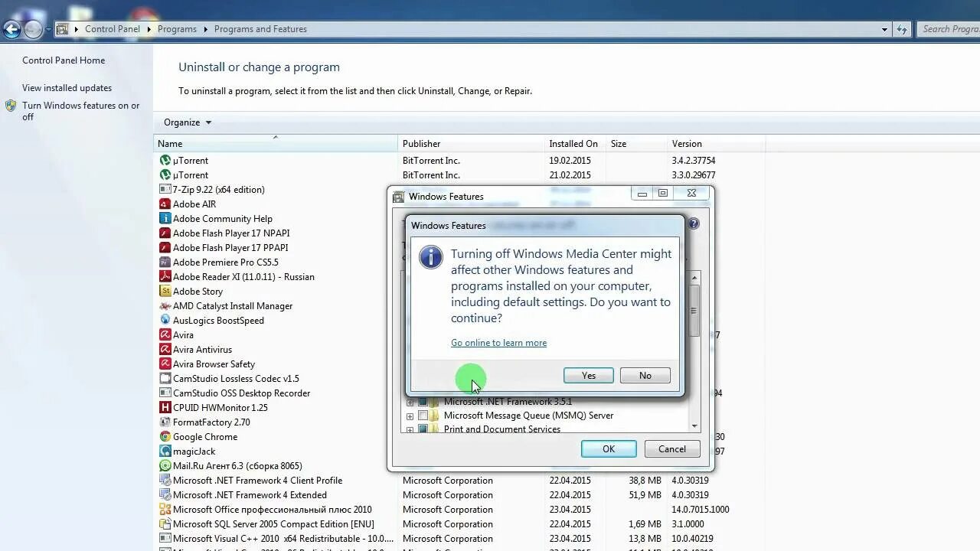
Task: Click the µTorrent icon in the 3.4.2.37754 row
Action: click(165, 161)
